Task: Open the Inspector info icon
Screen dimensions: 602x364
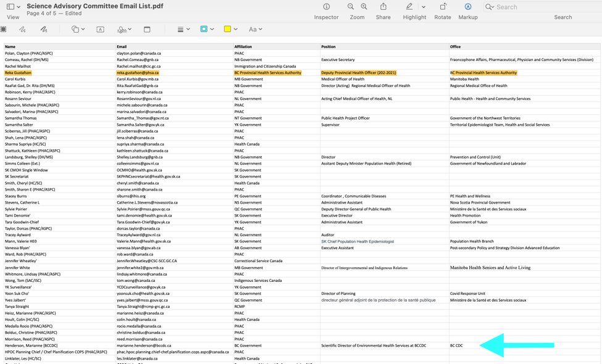Action: click(327, 7)
